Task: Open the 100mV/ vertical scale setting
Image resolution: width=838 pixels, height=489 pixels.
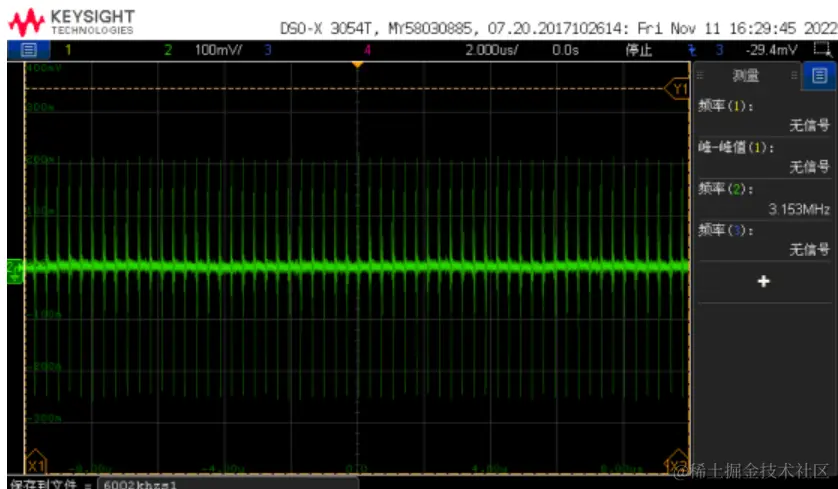Action: [x=218, y=50]
